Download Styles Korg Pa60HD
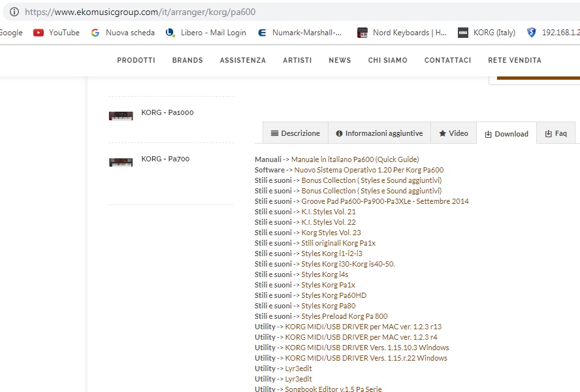580x392 pixels. pos(334,295)
